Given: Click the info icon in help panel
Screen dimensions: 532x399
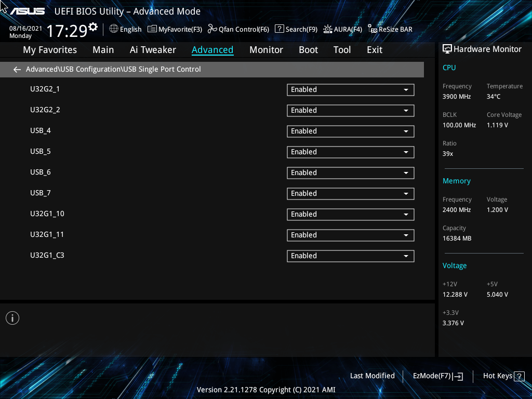Looking at the screenshot, I should pyautogui.click(x=12, y=318).
